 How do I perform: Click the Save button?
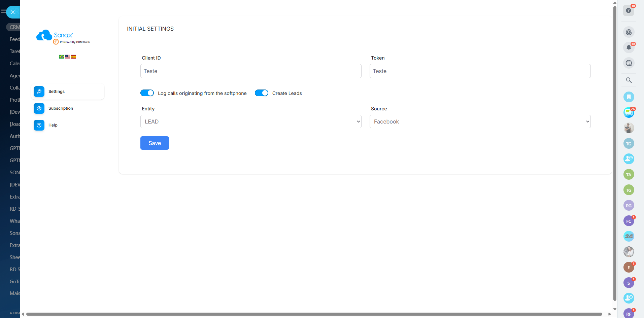click(x=155, y=143)
